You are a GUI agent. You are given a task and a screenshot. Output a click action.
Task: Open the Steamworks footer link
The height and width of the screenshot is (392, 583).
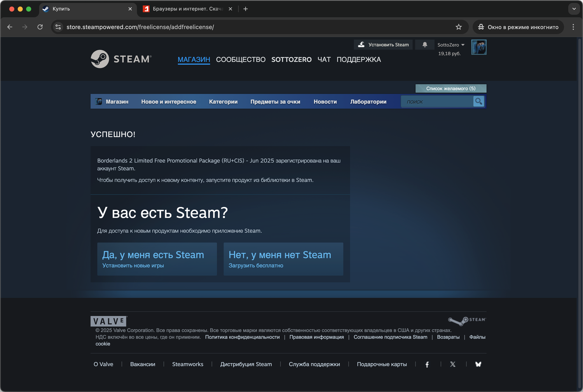188,364
